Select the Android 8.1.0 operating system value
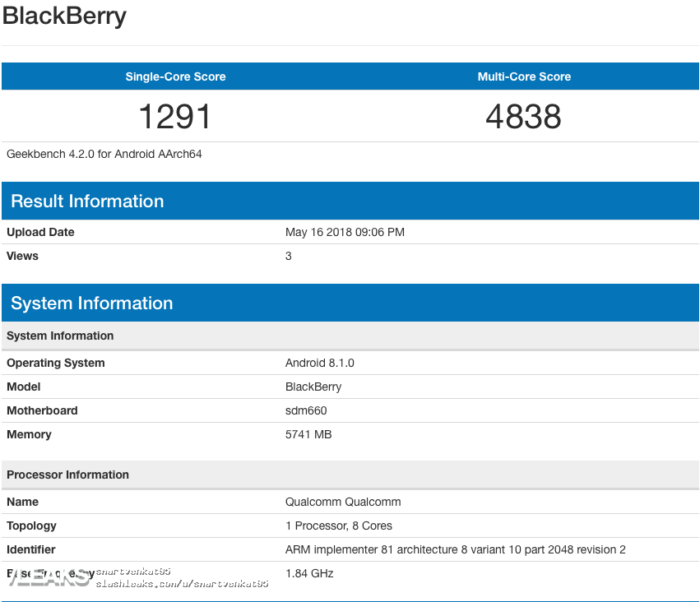 [x=320, y=363]
